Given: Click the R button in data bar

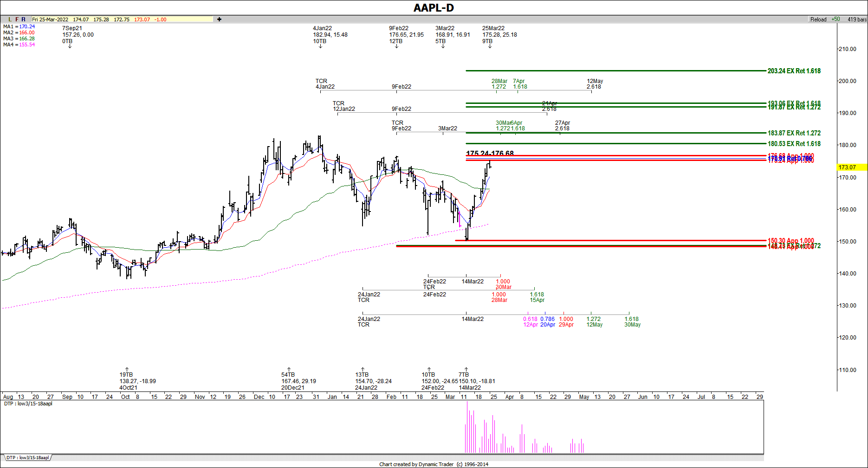Looking at the screenshot, I should tap(24, 19).
